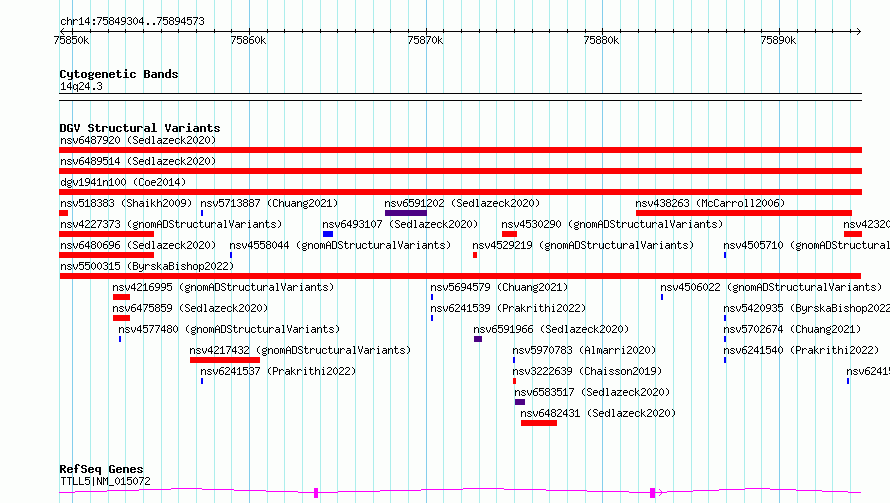Open the Cytogenetic Bands track heading
Screen dimensions: 890x503
pyautogui.click(x=119, y=74)
